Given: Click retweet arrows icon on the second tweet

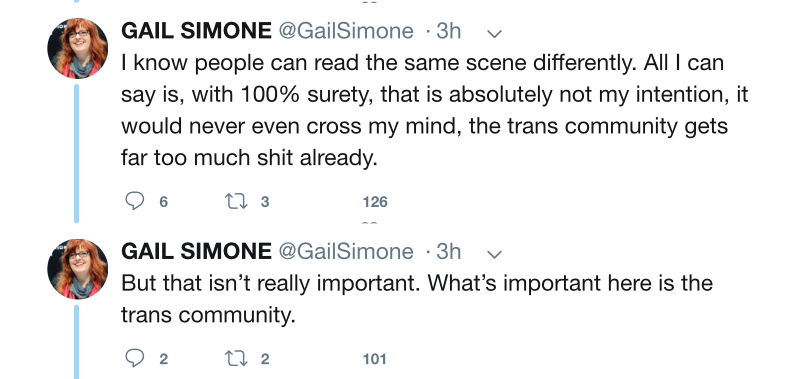Looking at the screenshot, I should [x=237, y=358].
